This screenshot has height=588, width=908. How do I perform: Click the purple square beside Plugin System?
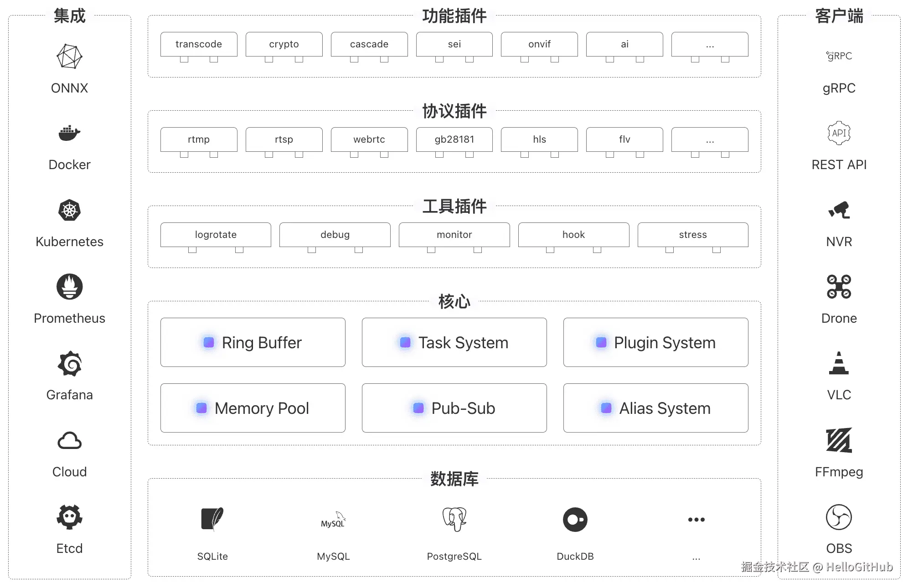[601, 342]
